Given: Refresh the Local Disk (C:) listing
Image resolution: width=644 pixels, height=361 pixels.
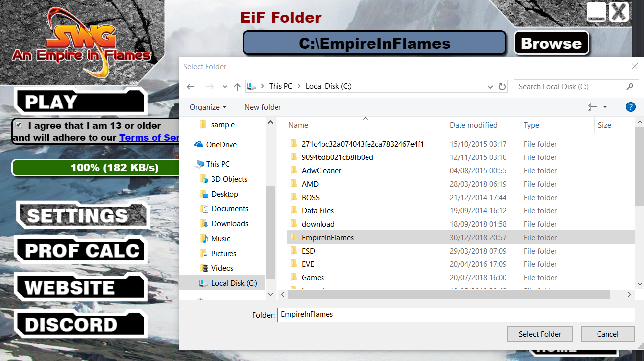Looking at the screenshot, I should pos(502,87).
